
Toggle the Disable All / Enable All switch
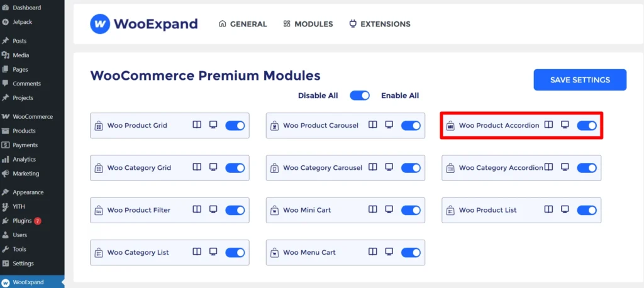360,96
